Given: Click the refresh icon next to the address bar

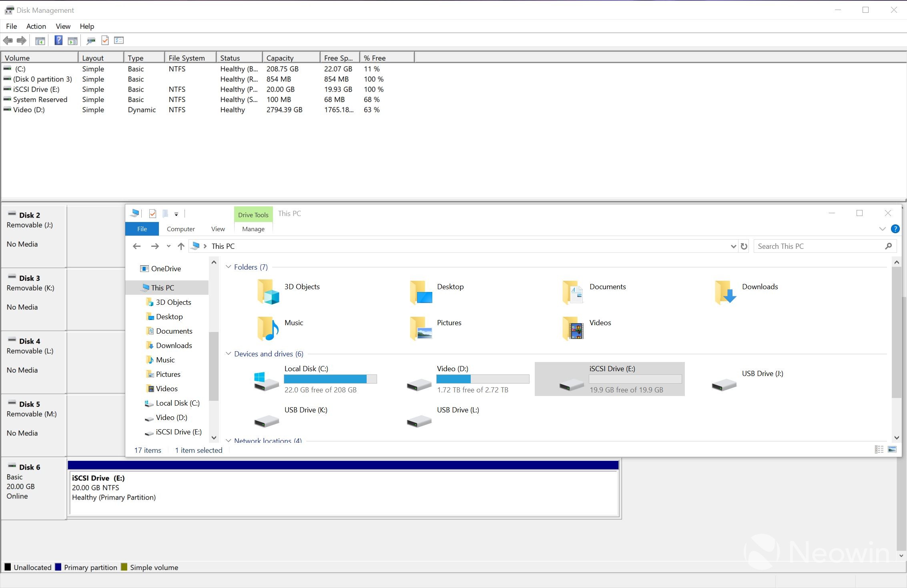Looking at the screenshot, I should point(744,246).
